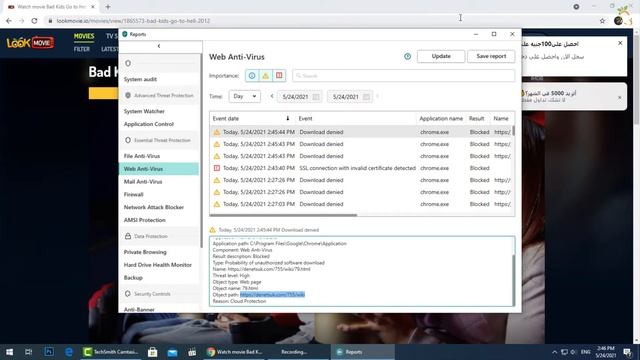The height and width of the screenshot is (360, 640).
Task: Select Advanced Threat Protection section header
Action: tap(159, 95)
